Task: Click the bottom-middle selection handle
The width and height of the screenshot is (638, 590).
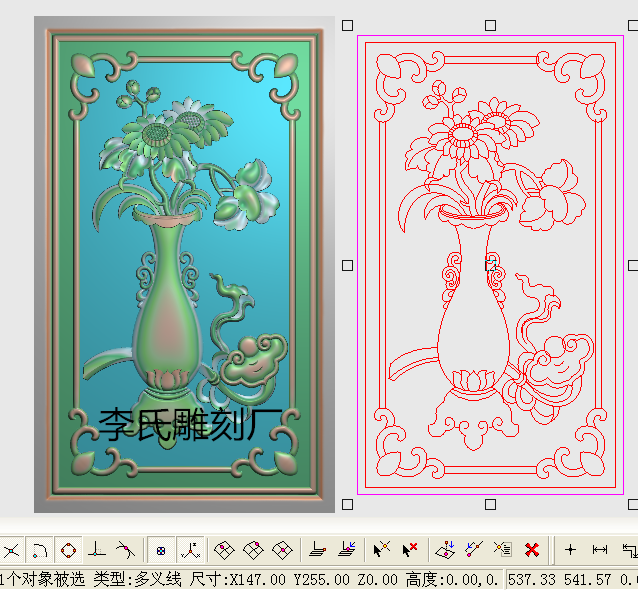Action: [490, 505]
